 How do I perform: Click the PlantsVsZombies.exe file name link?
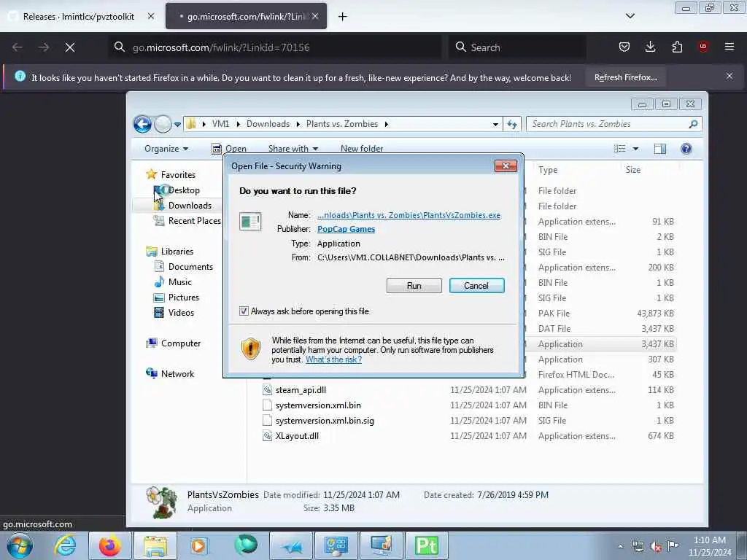point(409,215)
